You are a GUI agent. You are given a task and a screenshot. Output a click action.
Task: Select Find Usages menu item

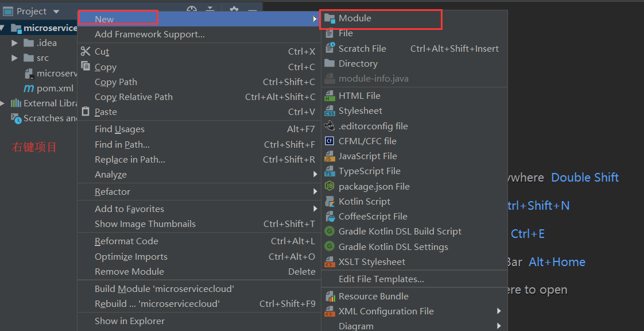pyautogui.click(x=119, y=129)
